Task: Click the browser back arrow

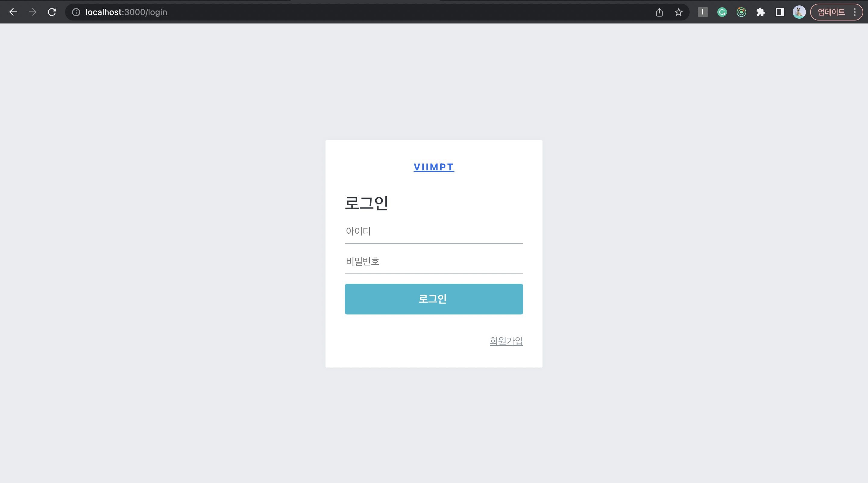Action: coord(13,12)
